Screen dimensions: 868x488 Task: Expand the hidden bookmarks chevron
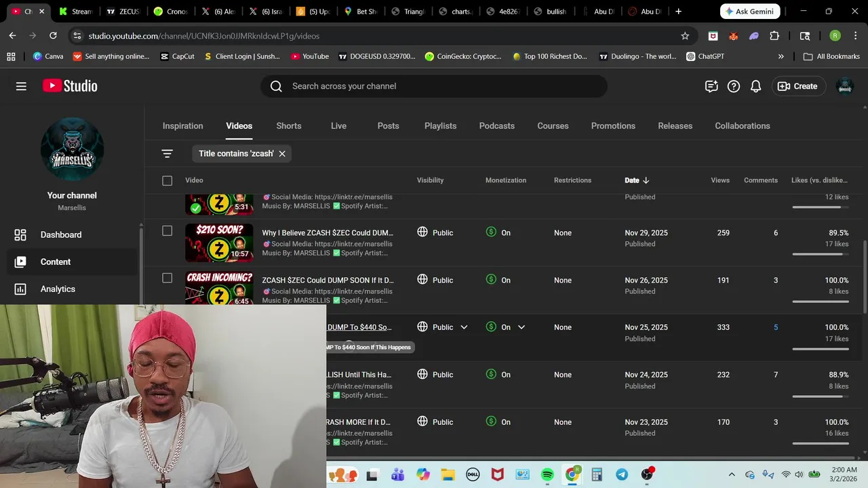[781, 56]
